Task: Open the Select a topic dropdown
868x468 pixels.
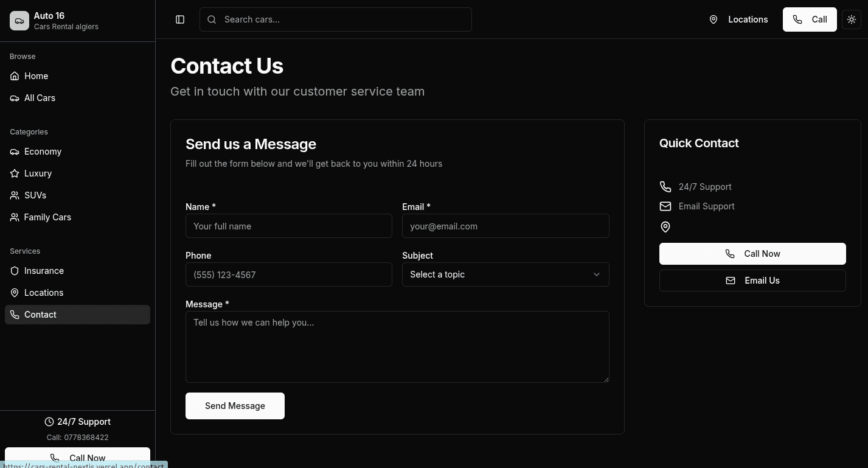Action: tap(505, 274)
